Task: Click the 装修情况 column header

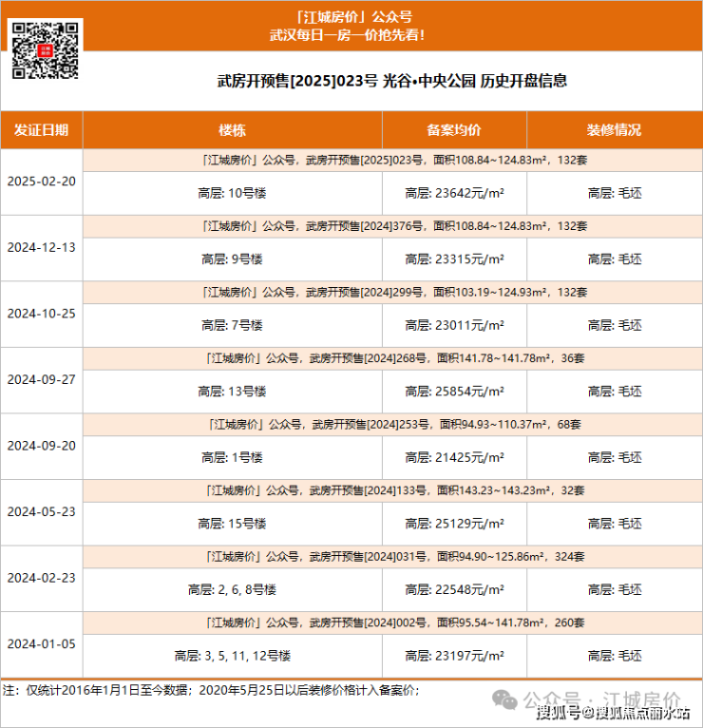Action: tap(615, 129)
